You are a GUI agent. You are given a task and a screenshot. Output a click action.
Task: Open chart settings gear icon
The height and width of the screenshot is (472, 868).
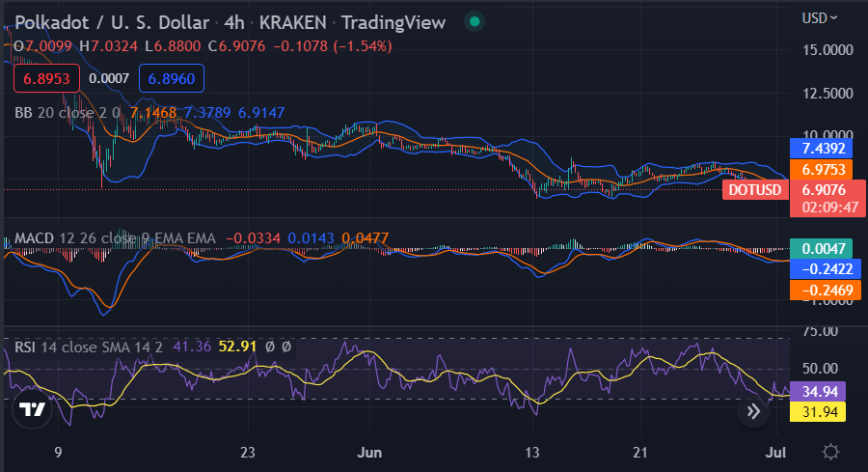[830, 452]
